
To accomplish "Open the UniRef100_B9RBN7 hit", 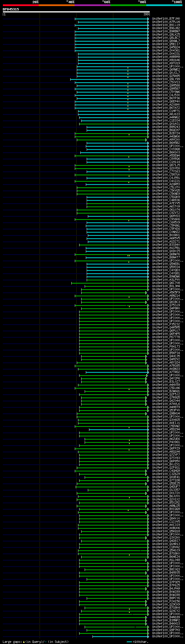I will [166, 31].
